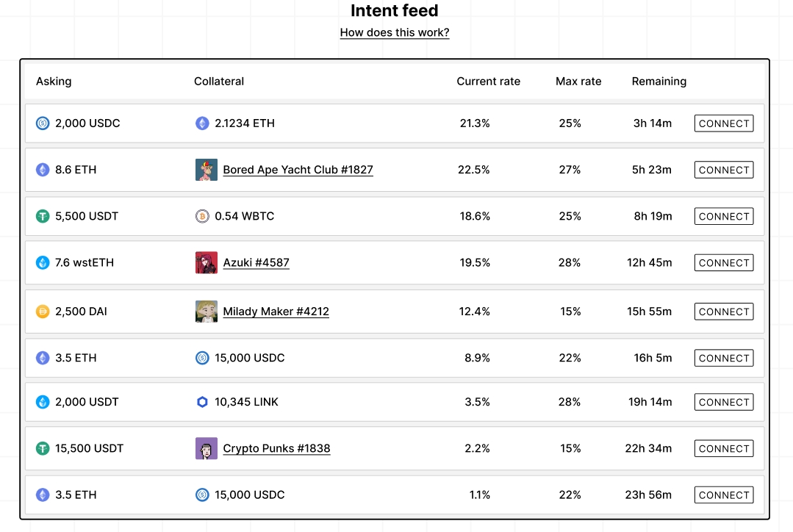Click the Chainlink icon next to 10,345 LINK
The image size is (793, 532).
click(x=202, y=402)
